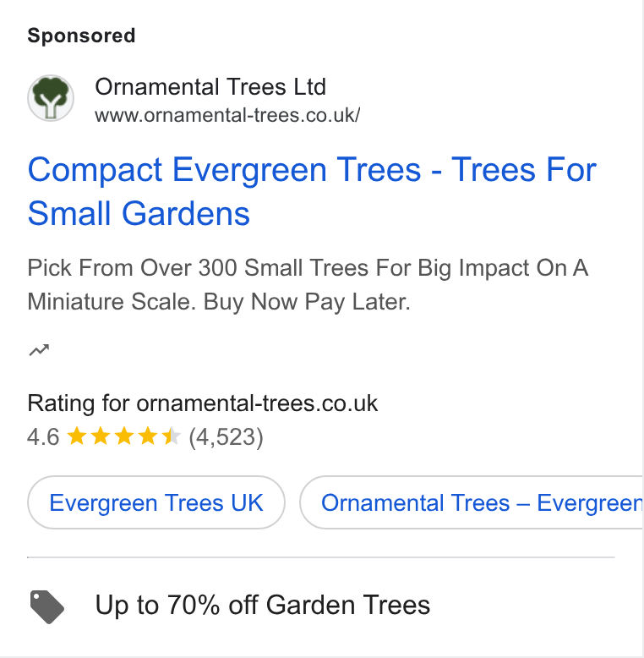Select the Evergreen Trees UK chip
Screen dimensions: 644x658
click(156, 502)
